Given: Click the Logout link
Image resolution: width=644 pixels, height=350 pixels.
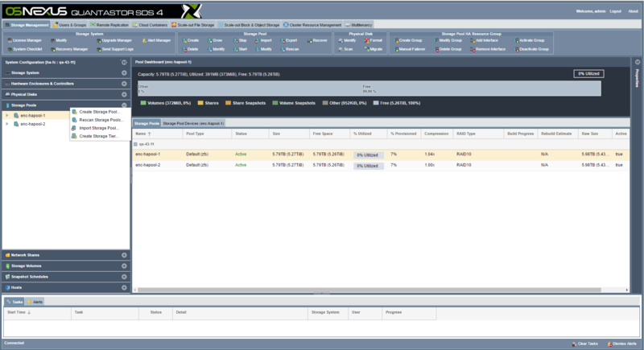Looking at the screenshot, I should (615, 11).
